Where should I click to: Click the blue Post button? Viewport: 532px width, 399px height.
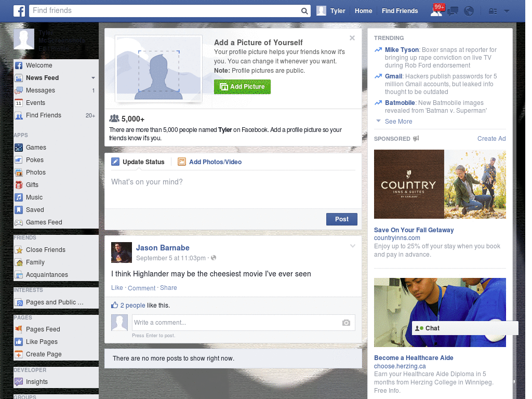342,219
